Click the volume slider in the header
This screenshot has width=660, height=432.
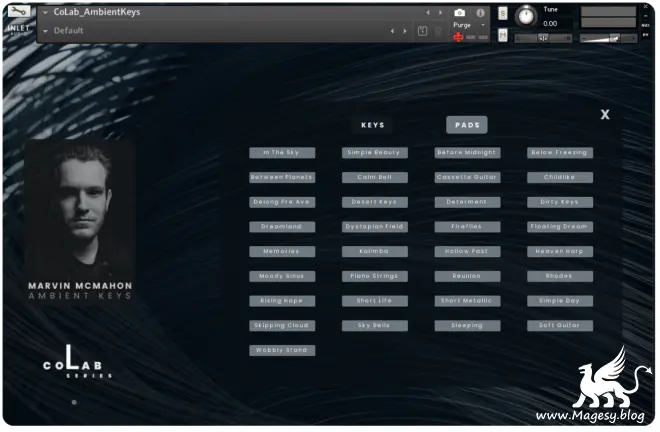coord(608,39)
